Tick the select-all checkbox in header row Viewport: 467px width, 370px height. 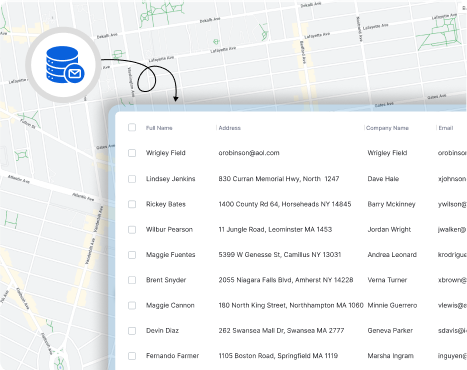pyautogui.click(x=132, y=127)
